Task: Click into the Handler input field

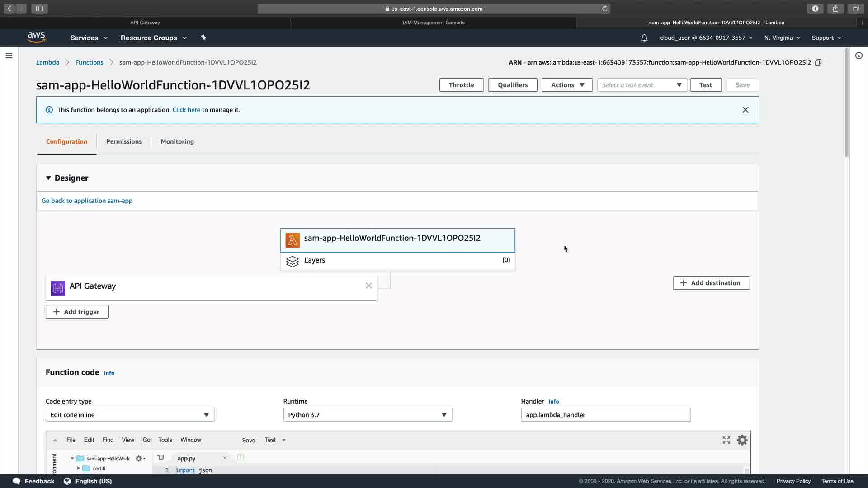Action: point(605,415)
